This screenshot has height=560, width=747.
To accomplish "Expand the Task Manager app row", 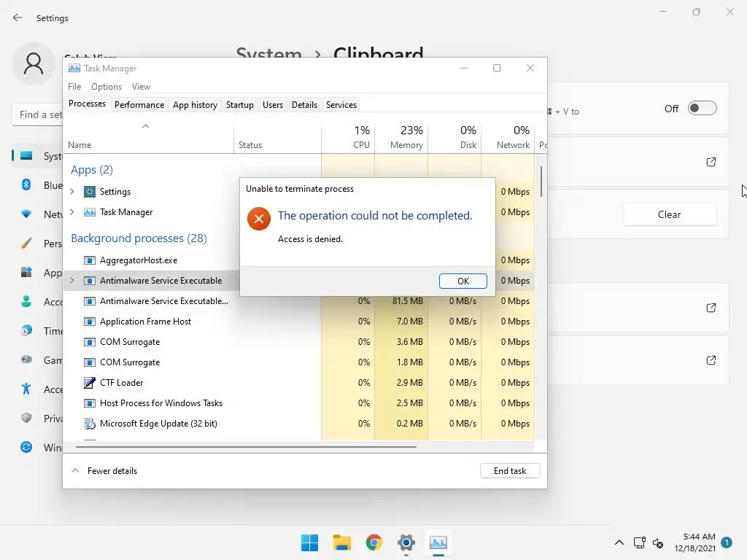I will coord(72,212).
